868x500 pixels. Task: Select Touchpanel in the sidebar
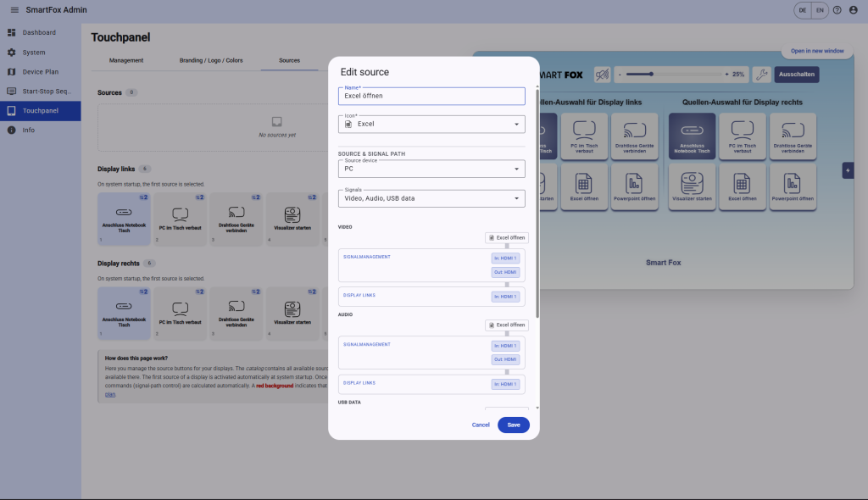click(x=41, y=111)
